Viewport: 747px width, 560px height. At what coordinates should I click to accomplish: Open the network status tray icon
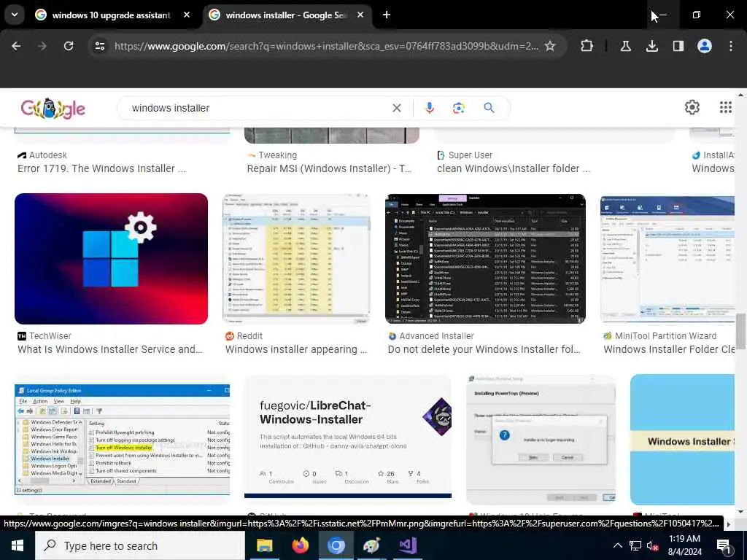pyautogui.click(x=635, y=545)
